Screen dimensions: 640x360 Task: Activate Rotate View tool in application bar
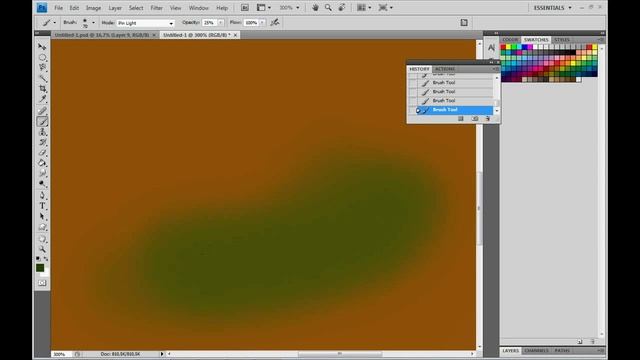(342, 7)
